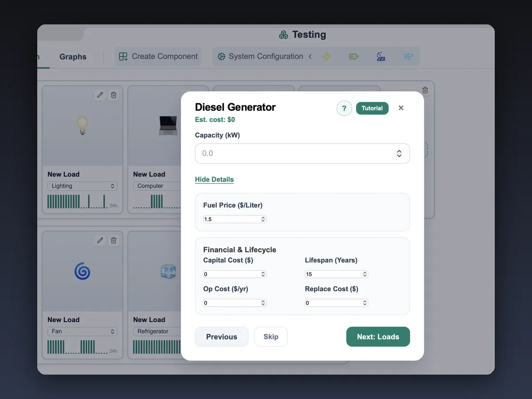Screen dimensions: 532x399
Task: Delete the Fan load card
Action: click(113, 240)
